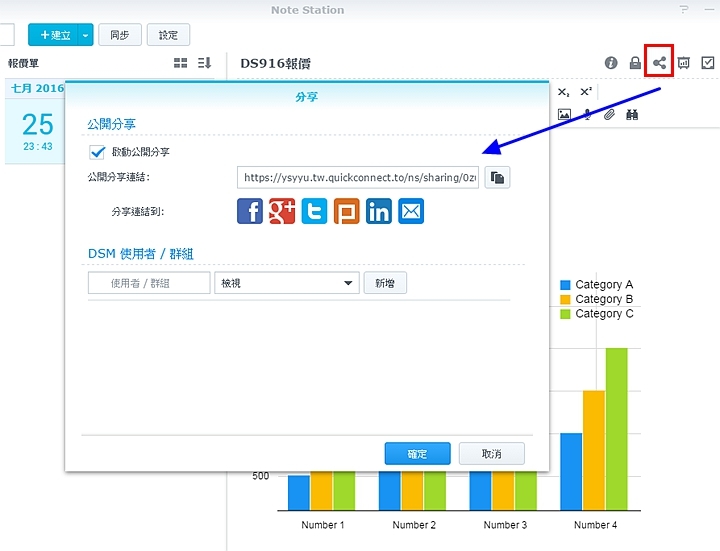Share link to Facebook

250,211
